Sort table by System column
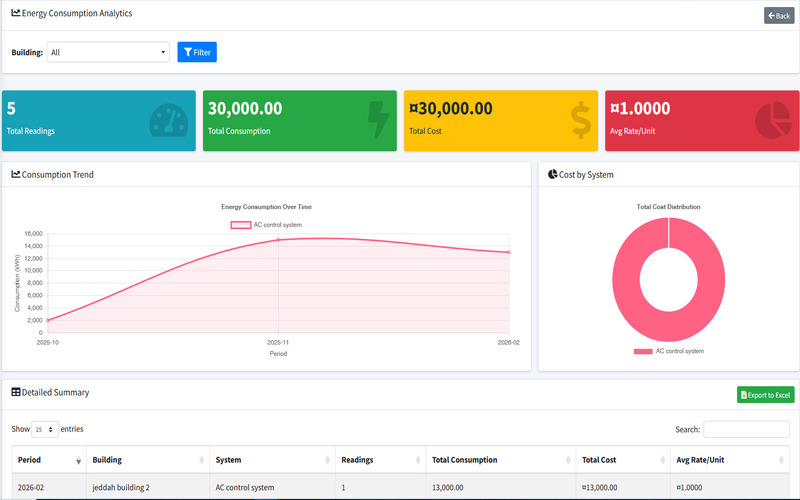800x500 pixels. pyautogui.click(x=272, y=460)
